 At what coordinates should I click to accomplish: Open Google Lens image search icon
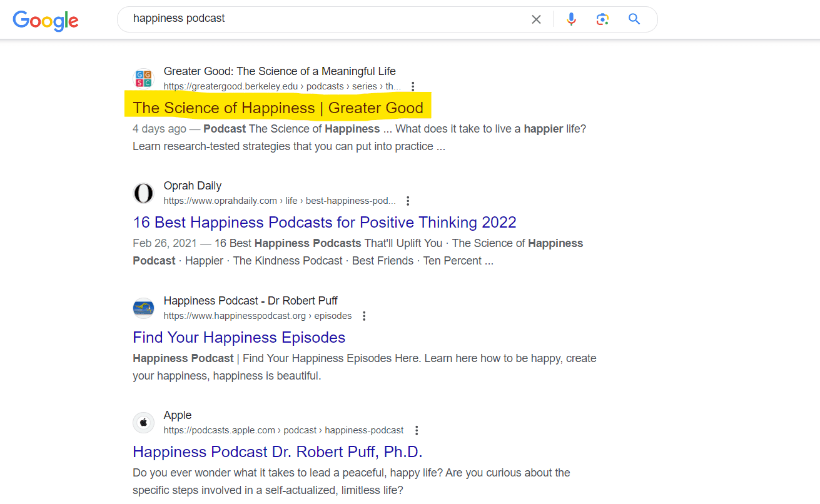coord(602,19)
